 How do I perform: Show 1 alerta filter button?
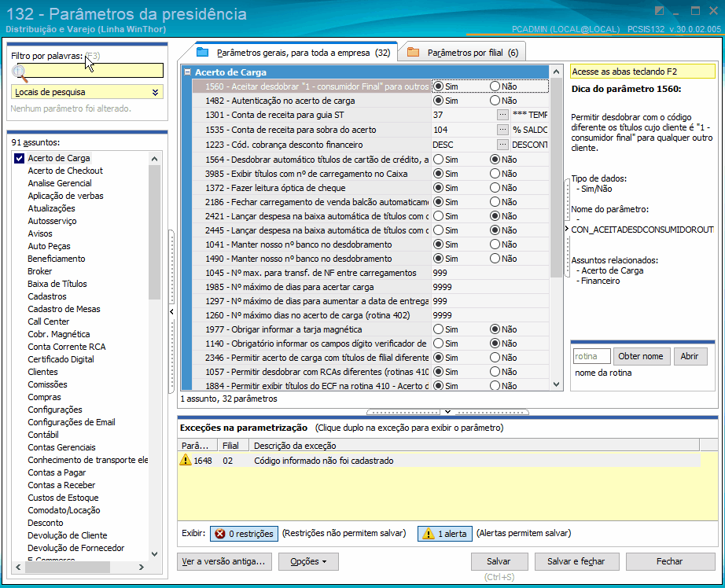(x=445, y=534)
